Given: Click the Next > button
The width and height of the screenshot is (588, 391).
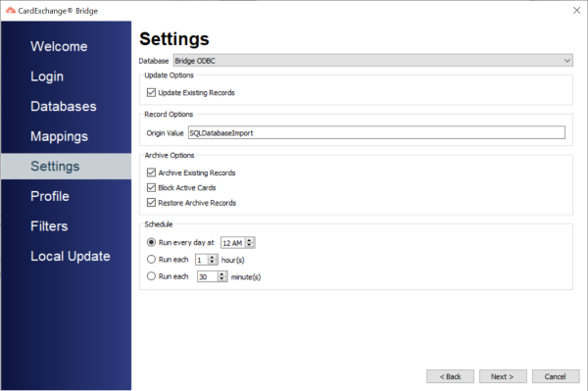Looking at the screenshot, I should 503,376.
